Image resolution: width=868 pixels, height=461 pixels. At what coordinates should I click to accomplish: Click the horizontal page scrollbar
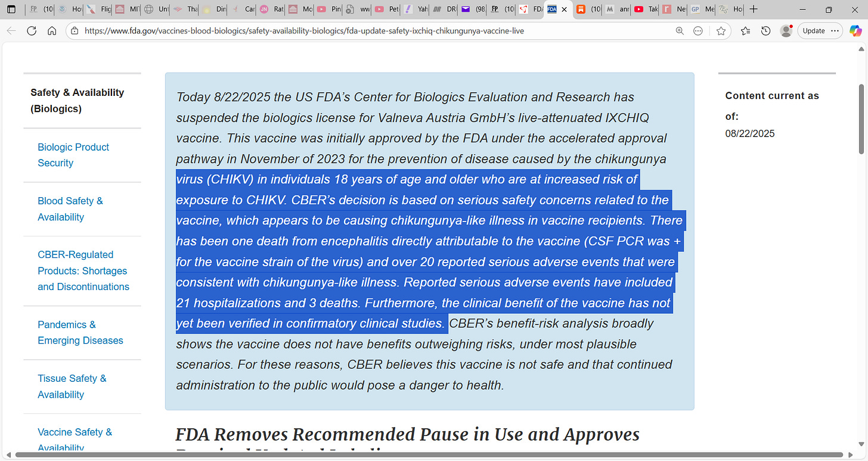point(429,456)
